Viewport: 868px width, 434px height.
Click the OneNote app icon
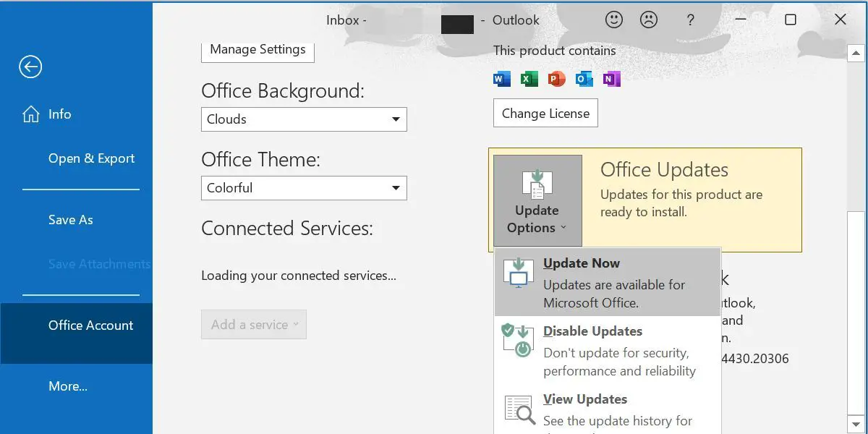point(612,79)
